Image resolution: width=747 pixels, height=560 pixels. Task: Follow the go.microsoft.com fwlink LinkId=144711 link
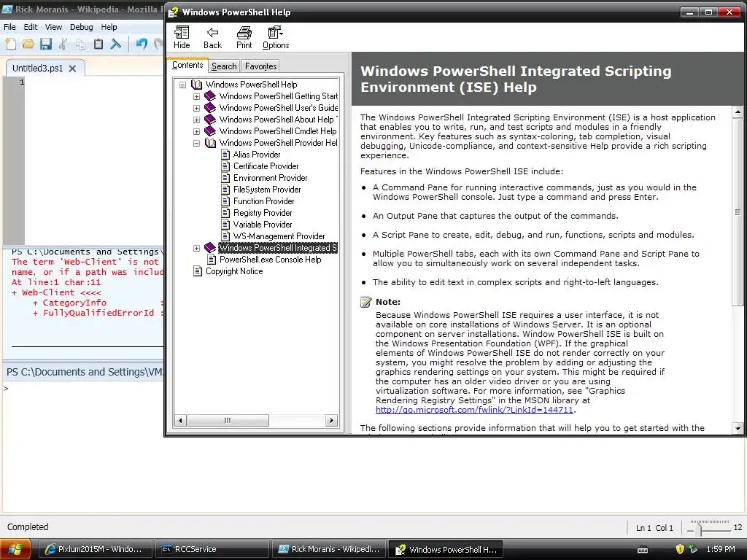(474, 410)
